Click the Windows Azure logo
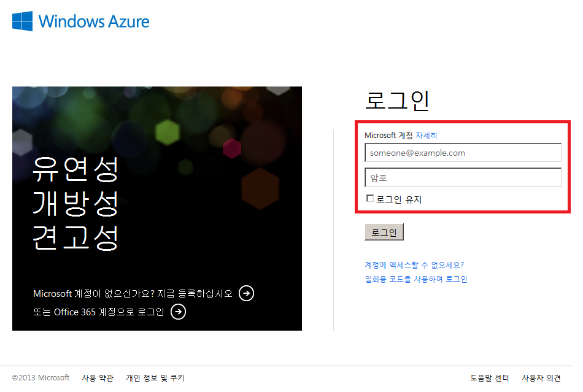This screenshot has width=583, height=392. (x=80, y=21)
